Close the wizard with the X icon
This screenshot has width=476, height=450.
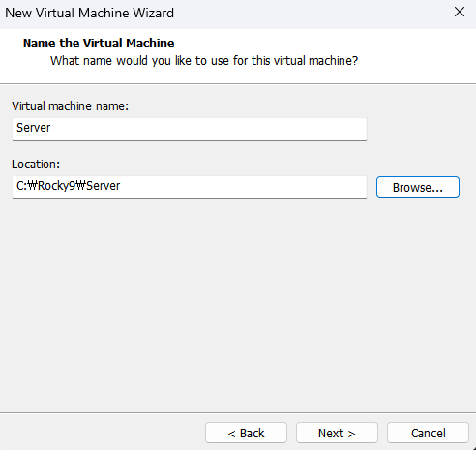(460, 13)
